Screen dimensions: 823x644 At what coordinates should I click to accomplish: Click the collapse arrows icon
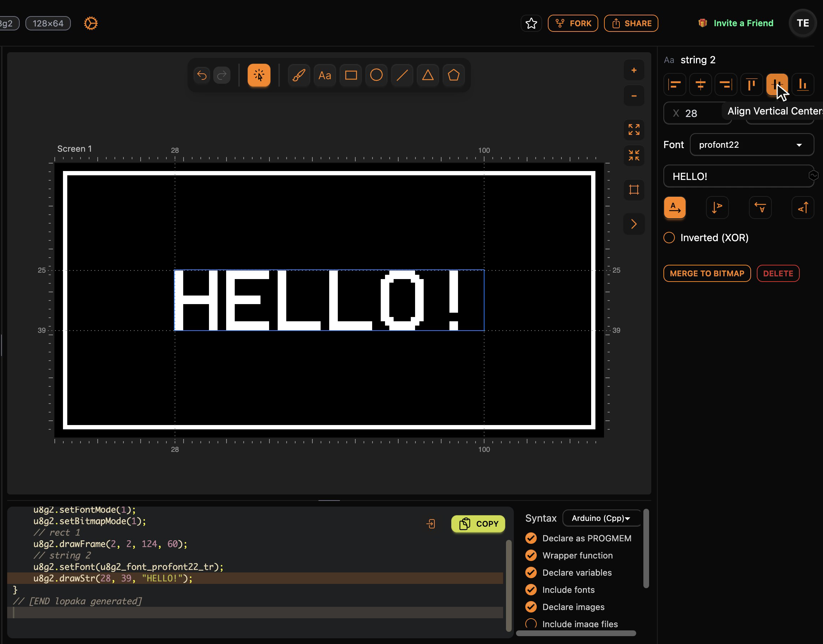(x=634, y=155)
